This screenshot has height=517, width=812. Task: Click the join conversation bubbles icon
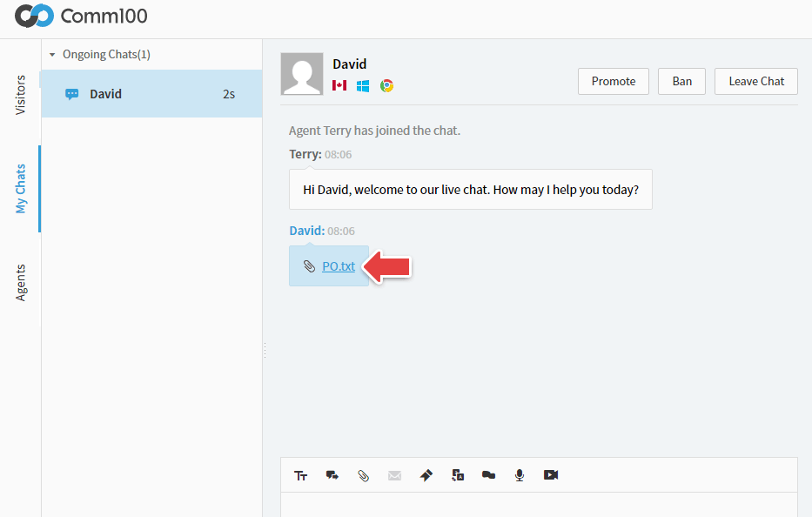[488, 475]
